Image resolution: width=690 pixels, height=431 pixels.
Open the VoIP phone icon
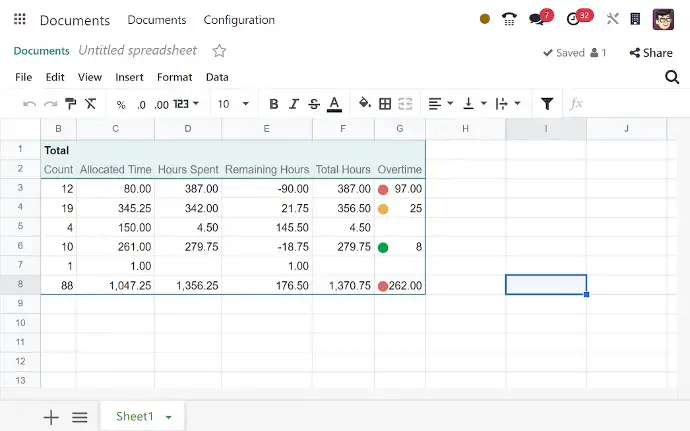pyautogui.click(x=510, y=19)
